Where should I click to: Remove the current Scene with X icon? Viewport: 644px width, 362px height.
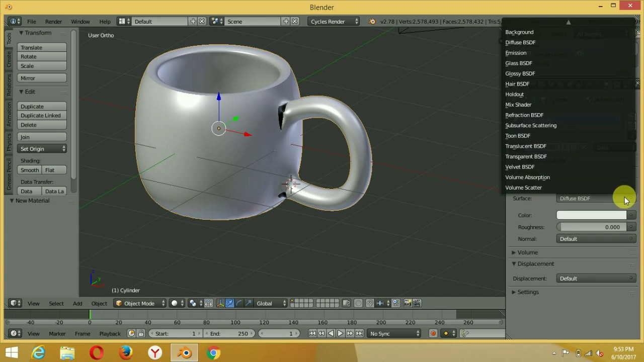click(295, 22)
